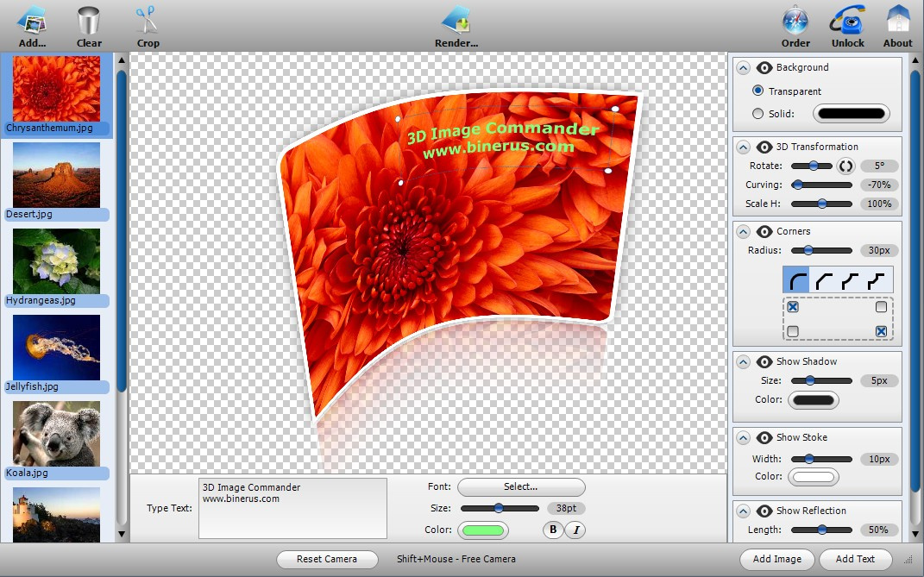Click the Order compass icon
The width and height of the screenshot is (924, 577).
795,21
